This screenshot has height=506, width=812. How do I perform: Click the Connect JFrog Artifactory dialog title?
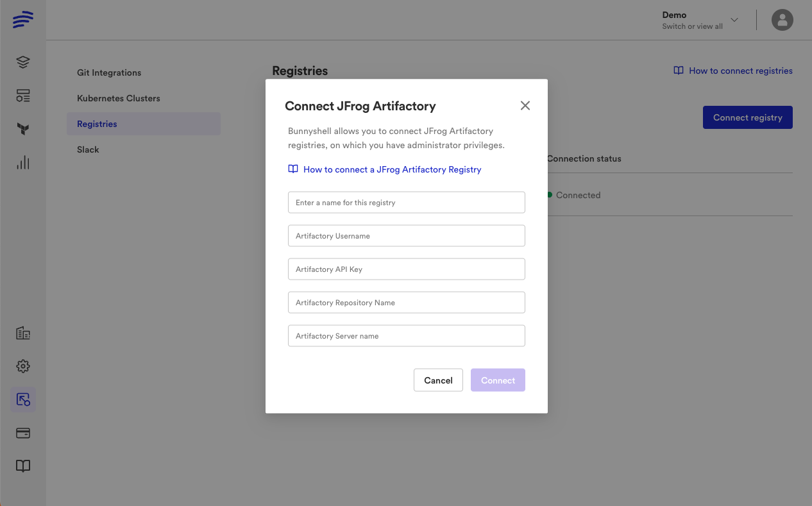[x=360, y=106]
